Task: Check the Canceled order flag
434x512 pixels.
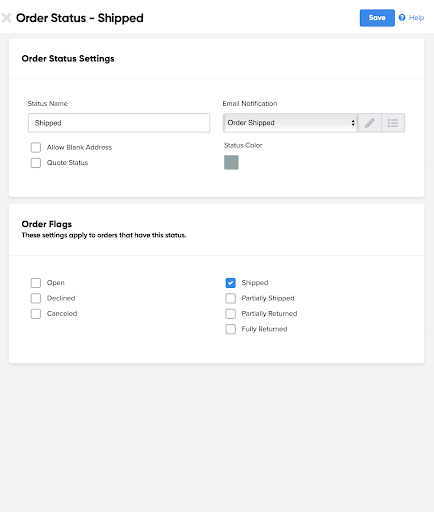Action: tap(36, 314)
